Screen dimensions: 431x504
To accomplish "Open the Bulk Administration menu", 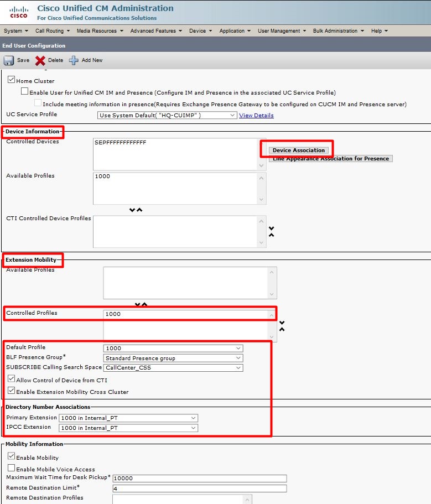I will [339, 31].
